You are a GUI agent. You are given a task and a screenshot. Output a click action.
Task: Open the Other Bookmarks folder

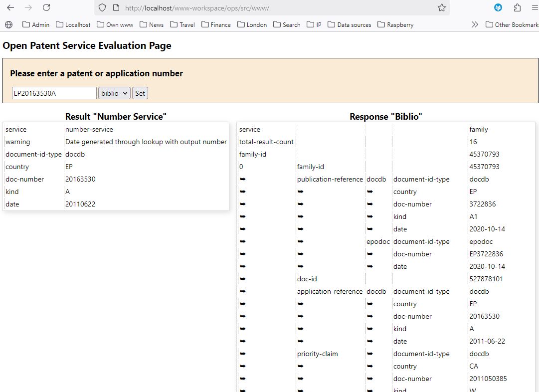point(512,24)
